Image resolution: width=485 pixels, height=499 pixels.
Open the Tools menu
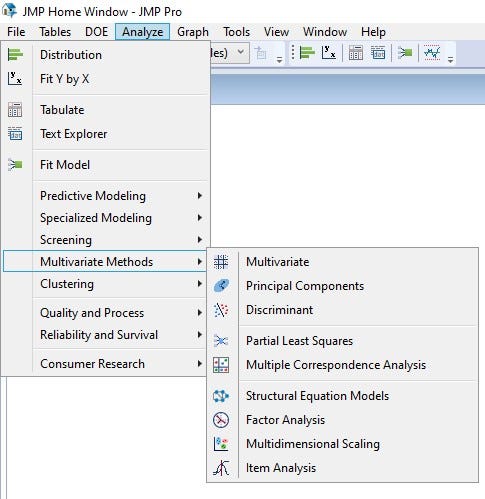236,32
